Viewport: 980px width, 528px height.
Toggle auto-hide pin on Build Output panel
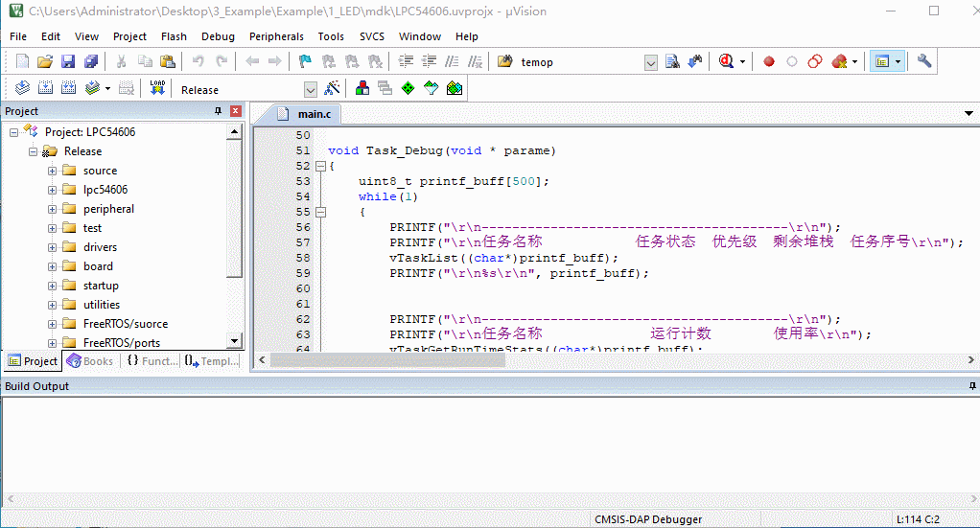[972, 386]
